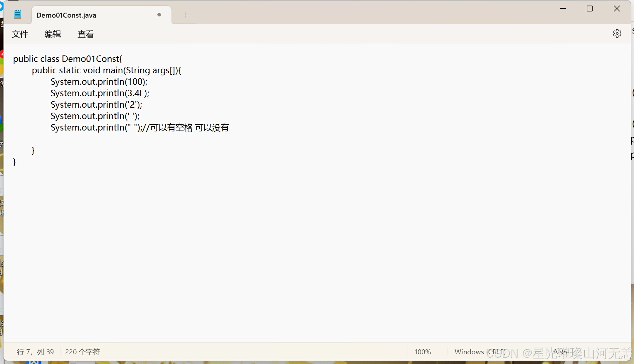The height and width of the screenshot is (364, 634).
Task: Open the 编辑 menu
Action: [x=53, y=34]
